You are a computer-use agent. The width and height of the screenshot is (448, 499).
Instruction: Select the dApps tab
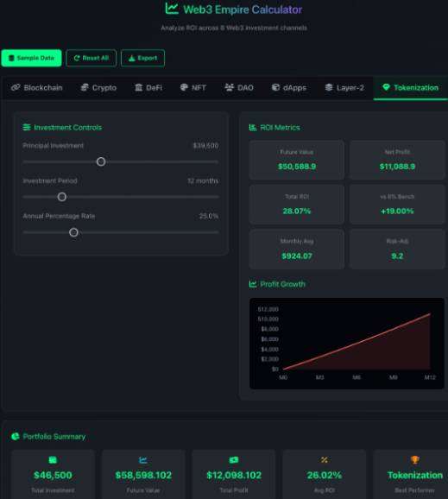pyautogui.click(x=289, y=87)
